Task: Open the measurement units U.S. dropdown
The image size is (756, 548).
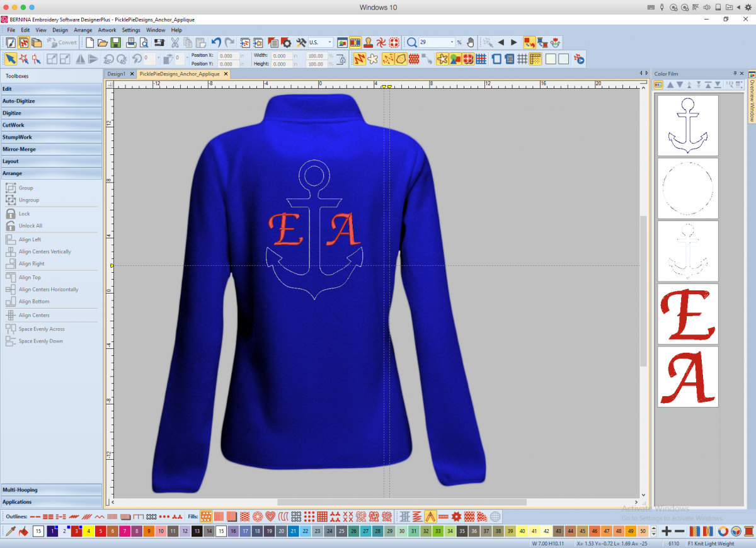Action: click(330, 42)
